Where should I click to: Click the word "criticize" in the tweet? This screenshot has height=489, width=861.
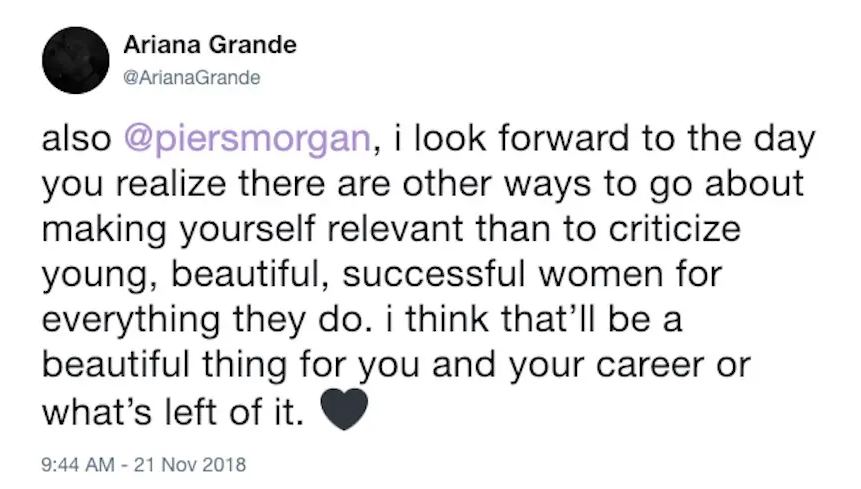tap(675, 229)
